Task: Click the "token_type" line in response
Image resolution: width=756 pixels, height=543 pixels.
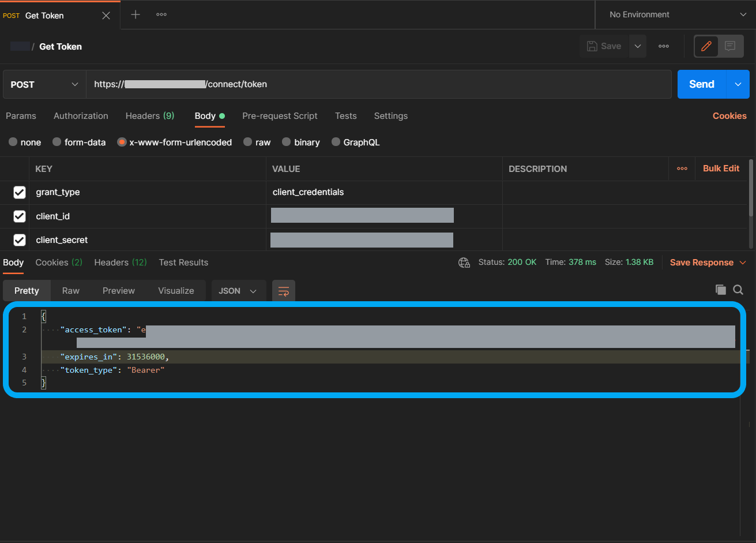Action: point(391,370)
